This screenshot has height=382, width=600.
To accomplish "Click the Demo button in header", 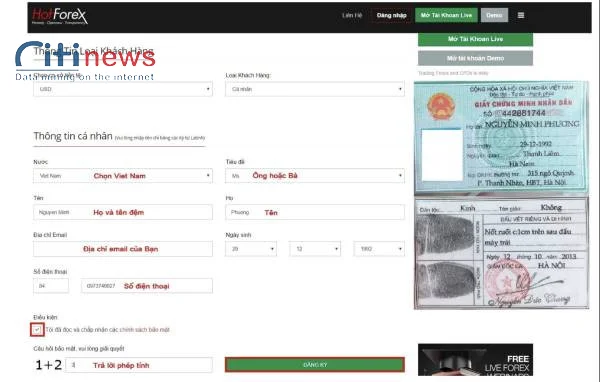I will (x=494, y=15).
